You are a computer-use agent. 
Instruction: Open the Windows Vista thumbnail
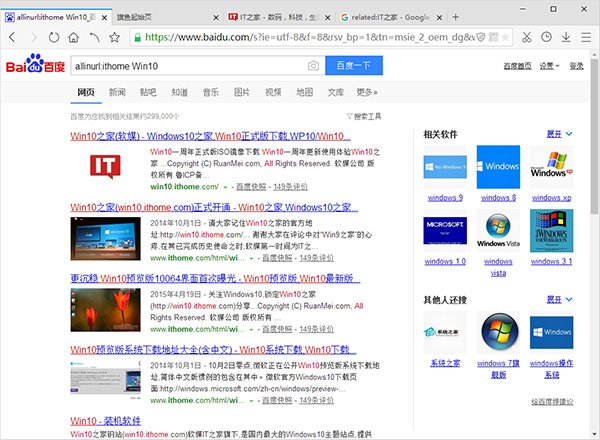point(497,233)
